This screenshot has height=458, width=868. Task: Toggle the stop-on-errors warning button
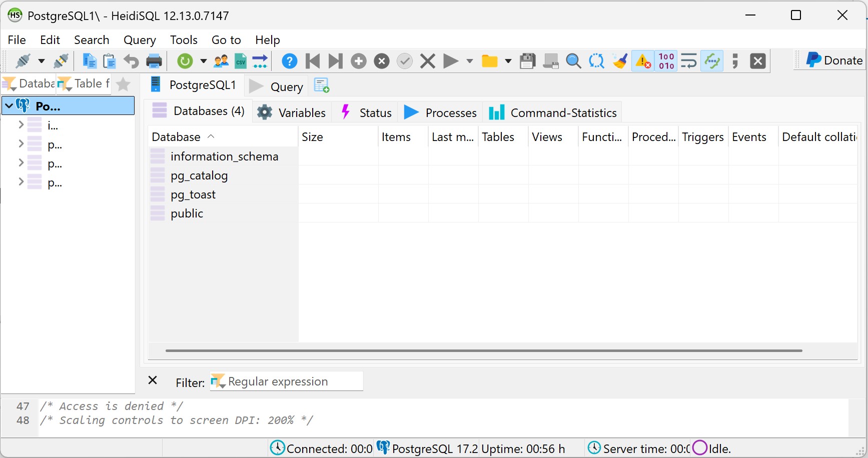coord(643,61)
